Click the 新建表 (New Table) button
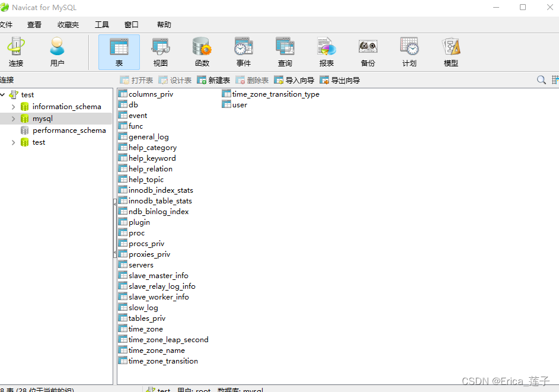This screenshot has width=559, height=392. pyautogui.click(x=213, y=80)
